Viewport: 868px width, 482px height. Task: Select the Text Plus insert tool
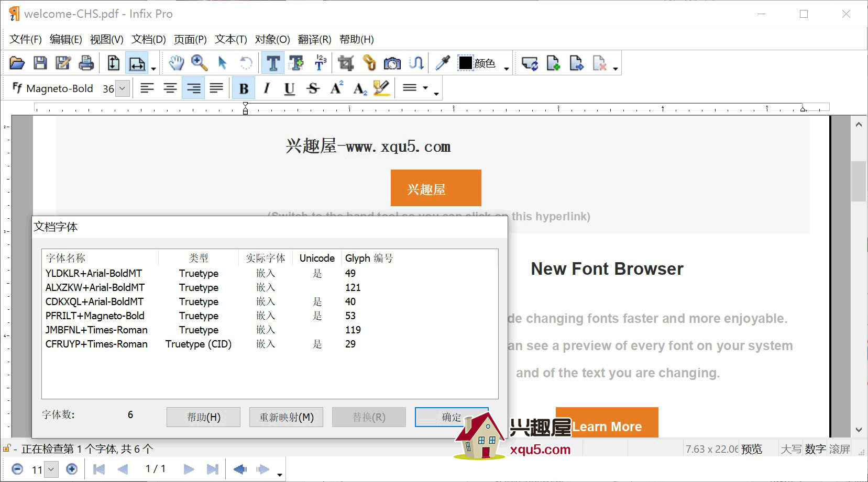pos(296,63)
